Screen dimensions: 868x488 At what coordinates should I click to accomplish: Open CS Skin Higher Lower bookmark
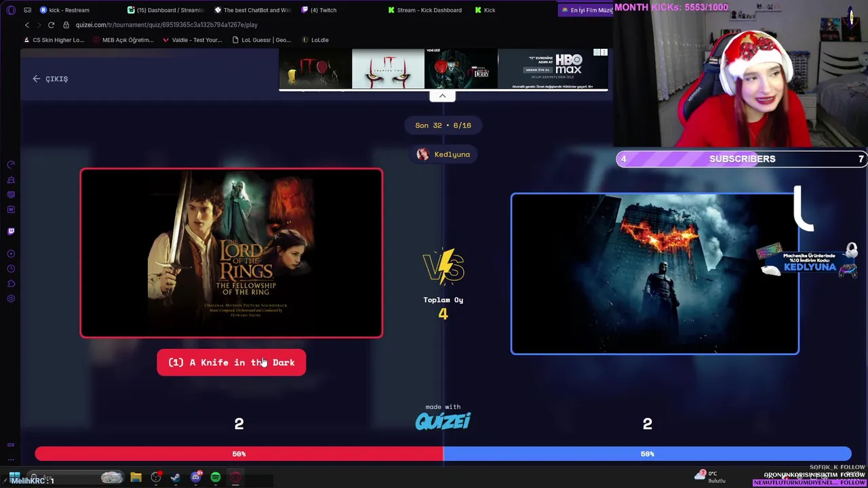point(54,40)
